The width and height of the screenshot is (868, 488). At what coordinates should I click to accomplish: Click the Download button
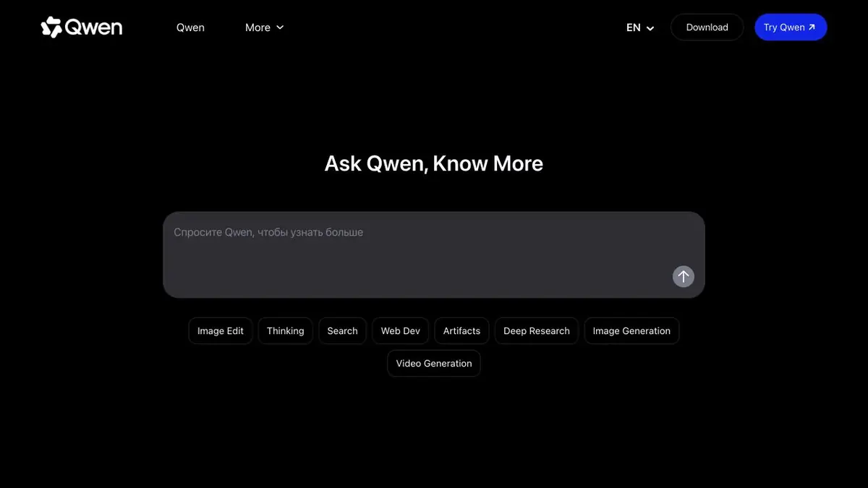coord(707,27)
